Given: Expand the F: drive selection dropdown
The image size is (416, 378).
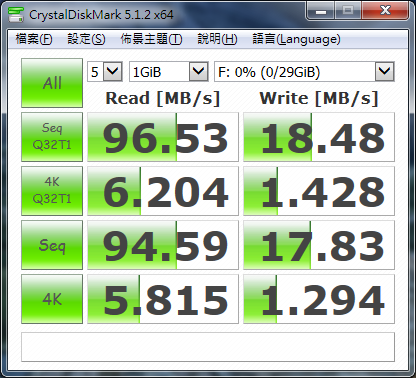Looking at the screenshot, I should 385,71.
